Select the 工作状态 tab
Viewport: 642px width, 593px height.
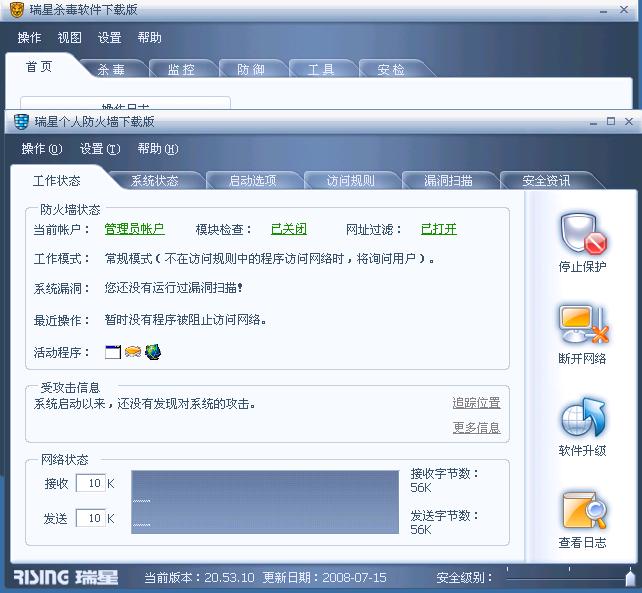coord(57,181)
